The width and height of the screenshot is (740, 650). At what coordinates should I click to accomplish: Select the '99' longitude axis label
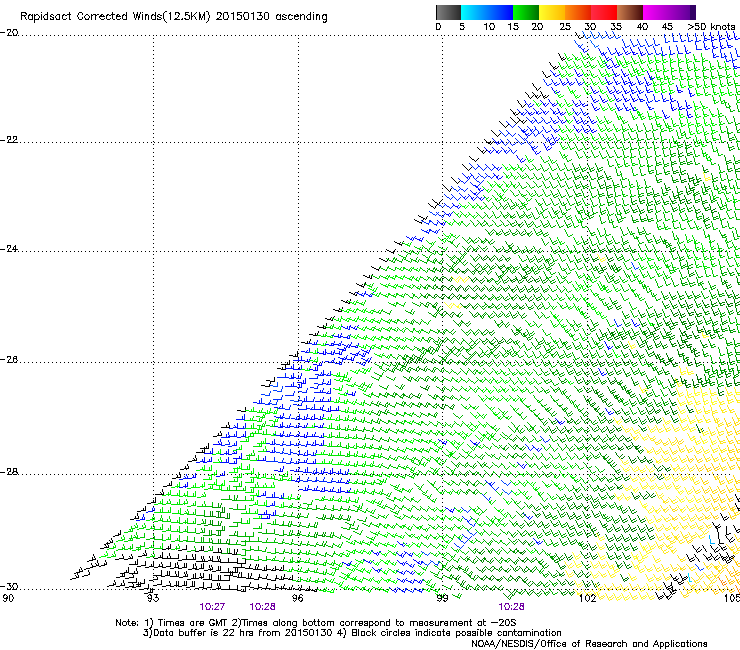[x=442, y=599]
